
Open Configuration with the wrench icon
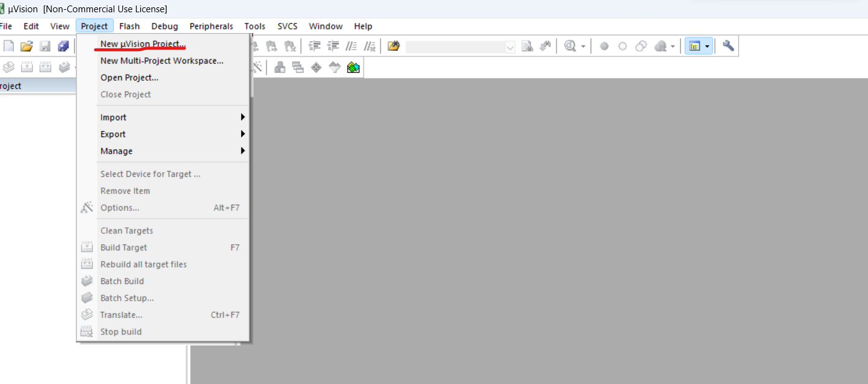click(x=728, y=46)
